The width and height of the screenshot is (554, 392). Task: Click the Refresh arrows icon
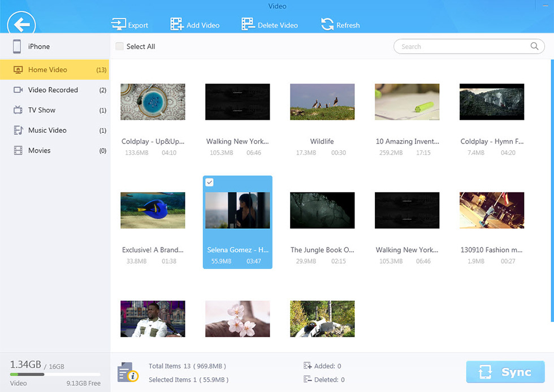click(x=327, y=24)
